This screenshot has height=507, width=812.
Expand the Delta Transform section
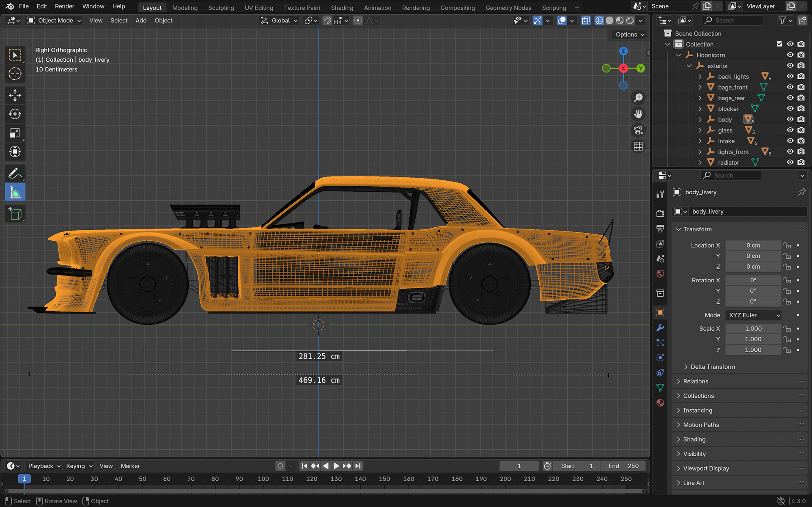click(x=713, y=367)
